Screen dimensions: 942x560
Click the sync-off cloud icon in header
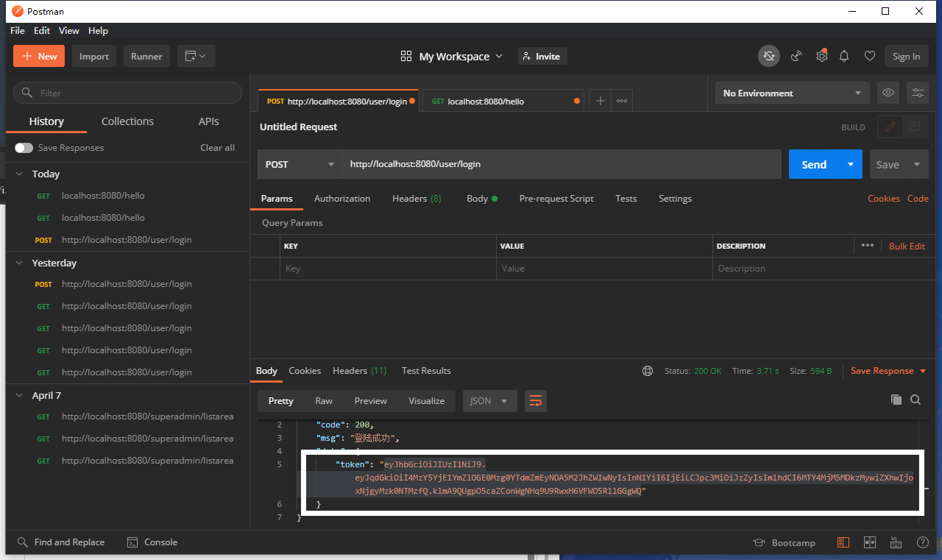769,56
